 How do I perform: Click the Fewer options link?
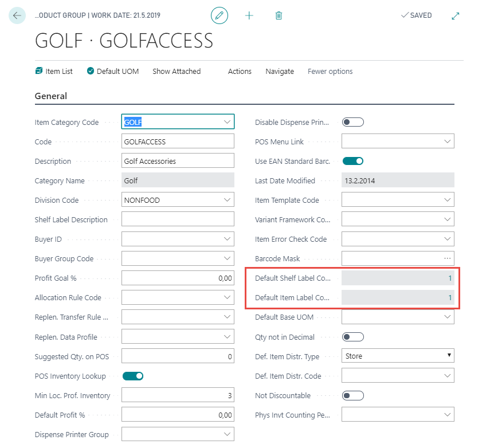coord(330,72)
